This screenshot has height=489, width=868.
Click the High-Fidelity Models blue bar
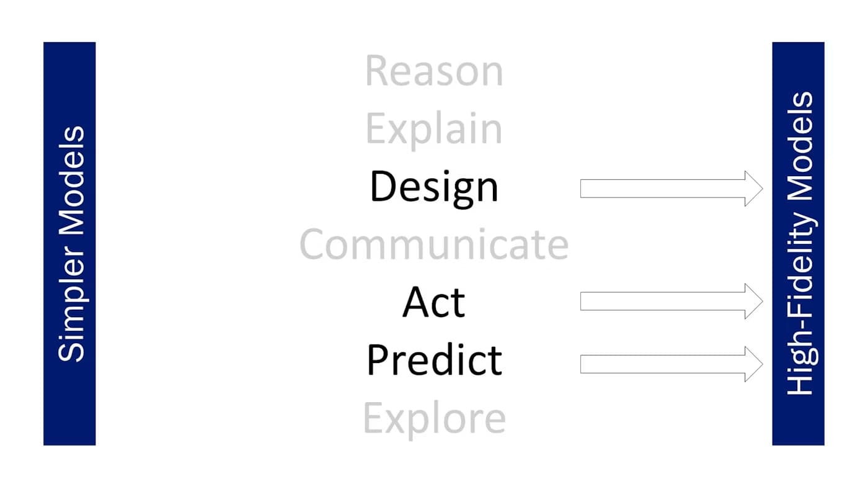[x=798, y=243]
